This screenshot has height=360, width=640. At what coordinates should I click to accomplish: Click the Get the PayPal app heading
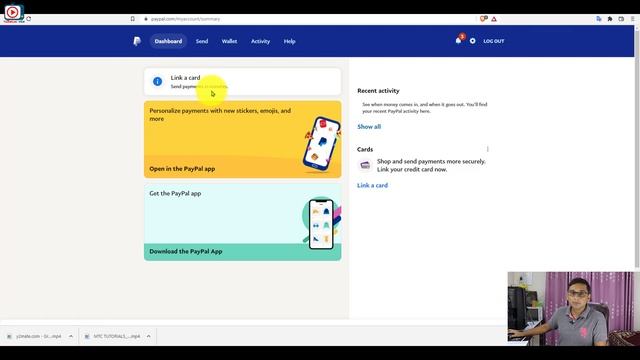175,193
